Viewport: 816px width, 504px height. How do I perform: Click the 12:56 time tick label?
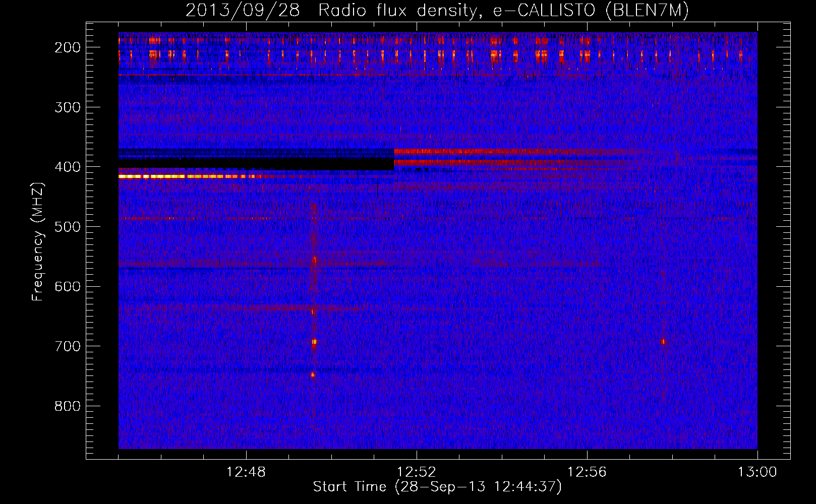(587, 472)
